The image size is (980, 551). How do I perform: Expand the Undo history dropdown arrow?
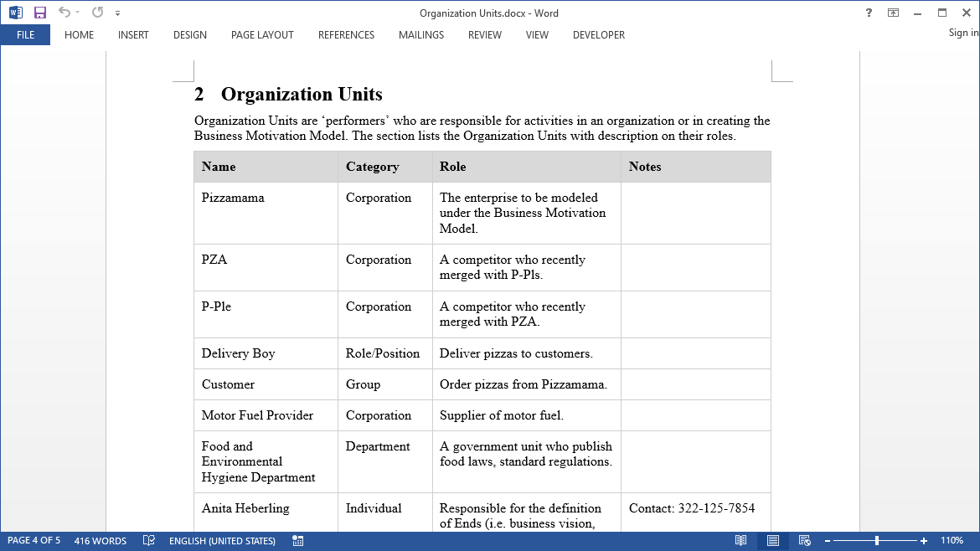click(78, 13)
